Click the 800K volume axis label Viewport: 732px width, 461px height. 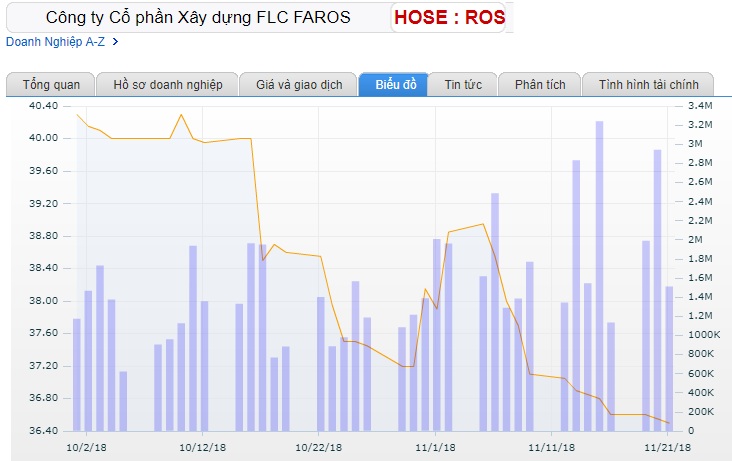pos(701,354)
